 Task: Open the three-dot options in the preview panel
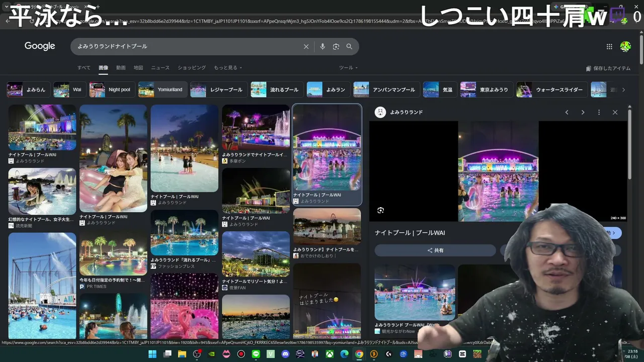(599, 112)
